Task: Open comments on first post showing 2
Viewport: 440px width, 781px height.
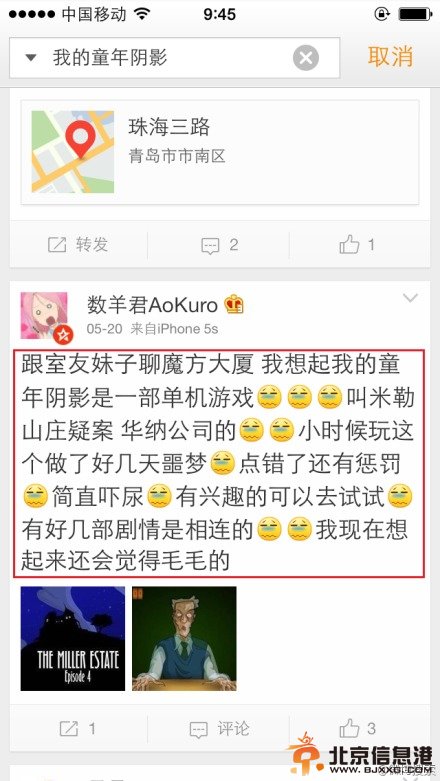Action: coord(219,245)
